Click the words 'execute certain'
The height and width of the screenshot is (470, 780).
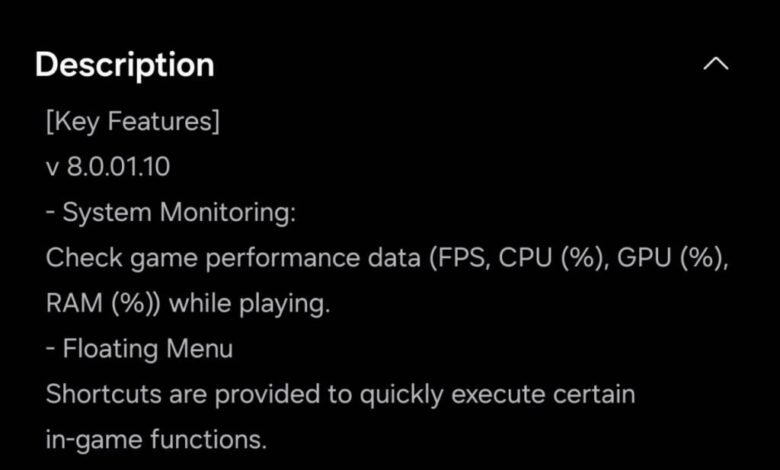(543, 394)
